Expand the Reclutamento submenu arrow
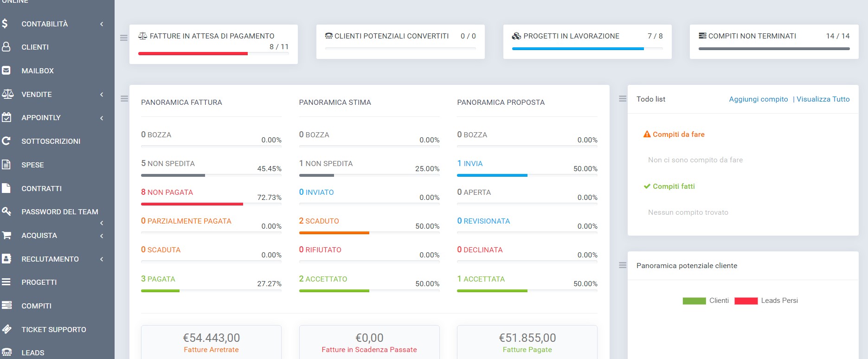 pos(102,259)
